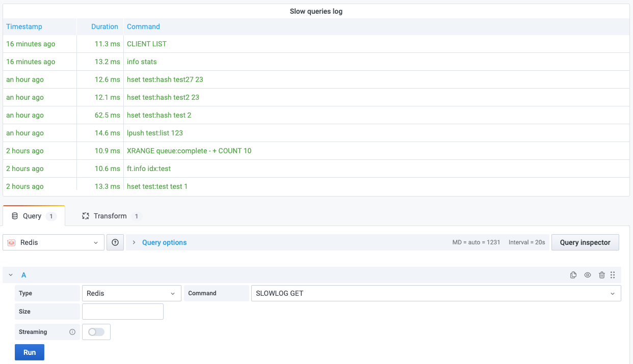Click timestamp of ft.info idx:test row
The image size is (633, 364).
[x=25, y=169]
